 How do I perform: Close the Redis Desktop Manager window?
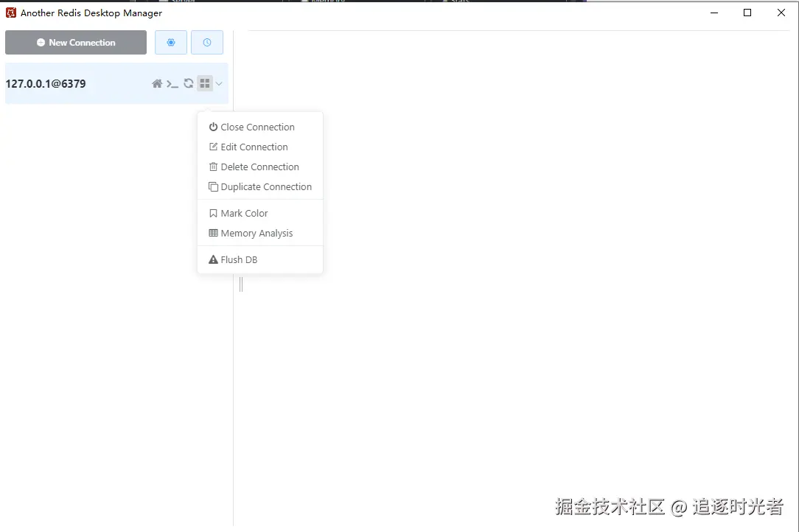781,13
